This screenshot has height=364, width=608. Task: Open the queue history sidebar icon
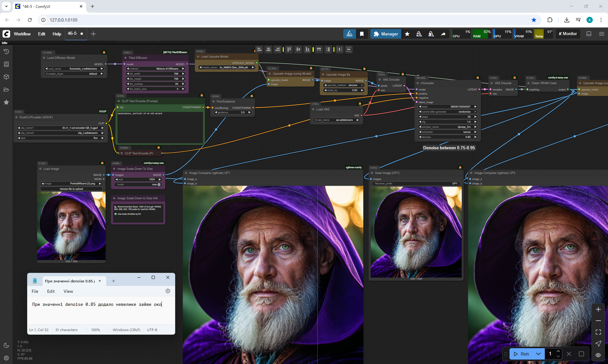coord(6,52)
